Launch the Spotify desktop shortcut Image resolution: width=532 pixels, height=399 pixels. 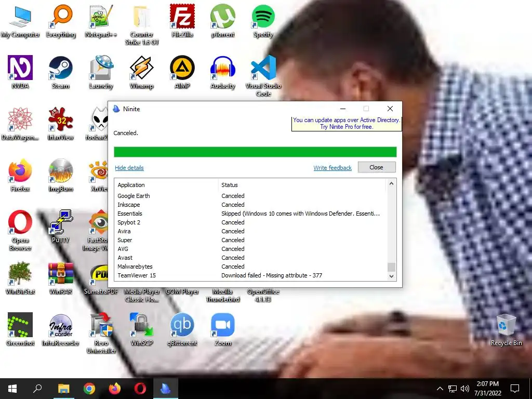(263, 21)
